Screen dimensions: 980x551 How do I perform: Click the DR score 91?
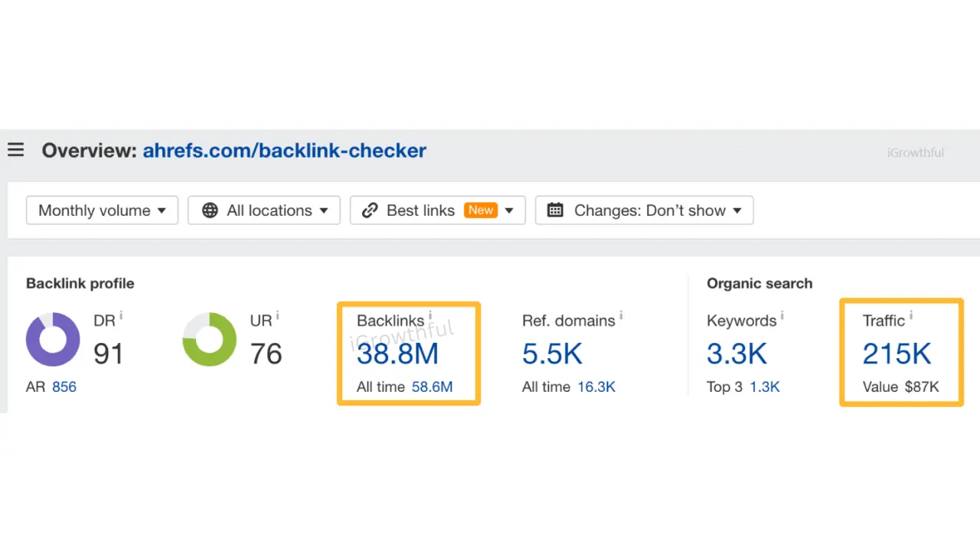[109, 354]
